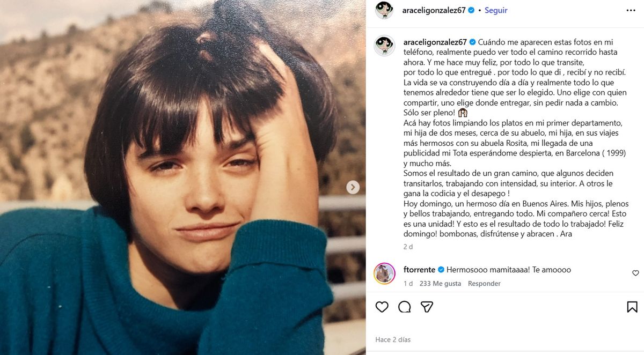The width and height of the screenshot is (644, 355).
Task: Open the header profile picture of araceligonzalez67
Action: click(384, 10)
